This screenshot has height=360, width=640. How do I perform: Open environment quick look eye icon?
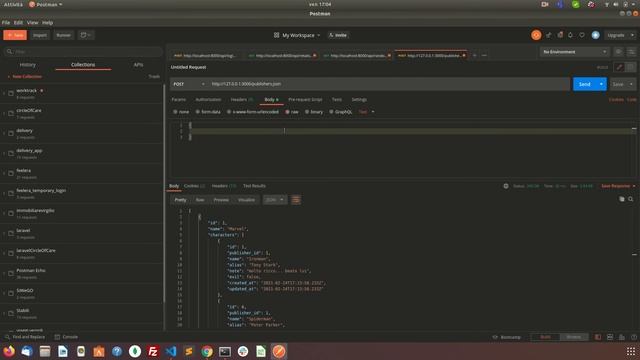[x=619, y=52]
